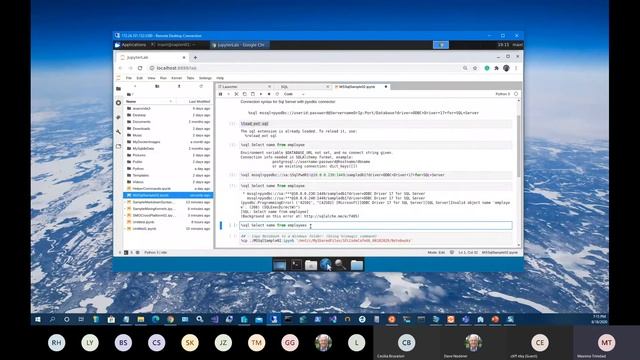
Task: Open the Windows Start menu
Action: [x=38, y=319]
